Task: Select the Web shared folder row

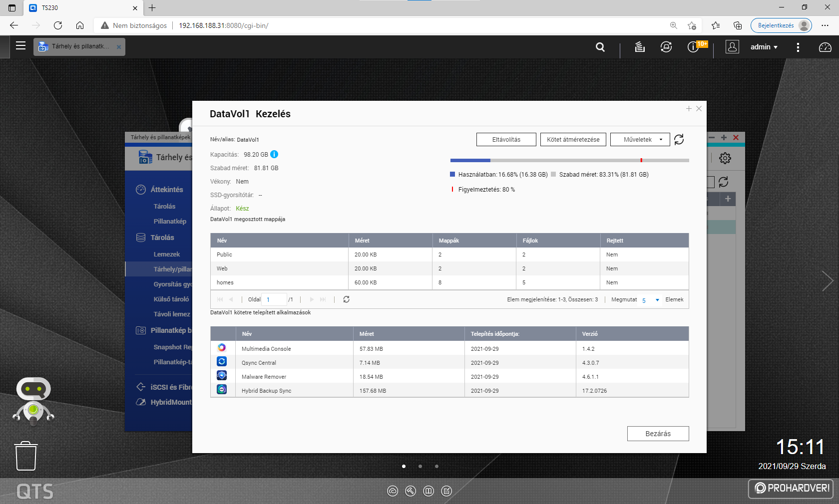Action: click(x=449, y=268)
